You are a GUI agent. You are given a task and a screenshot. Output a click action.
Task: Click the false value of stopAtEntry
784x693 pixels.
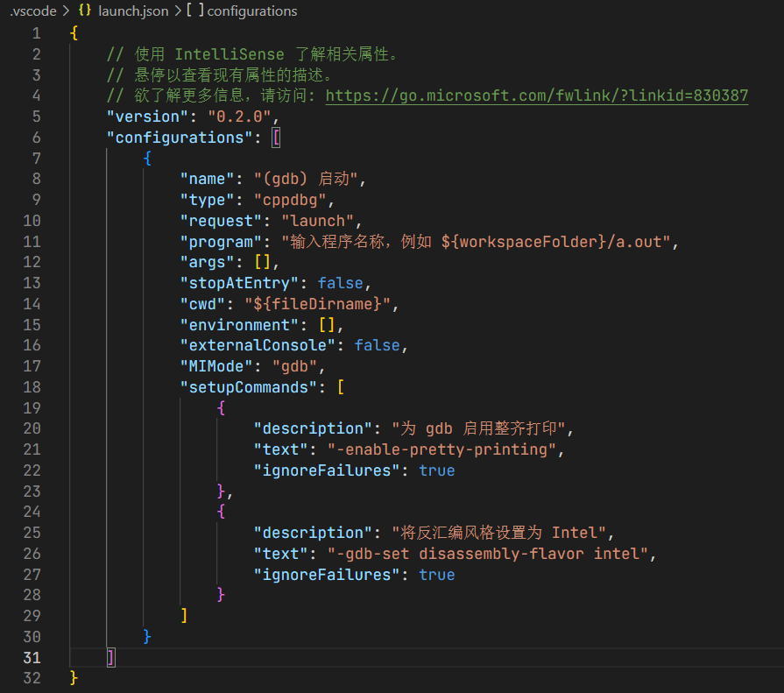tap(340, 282)
